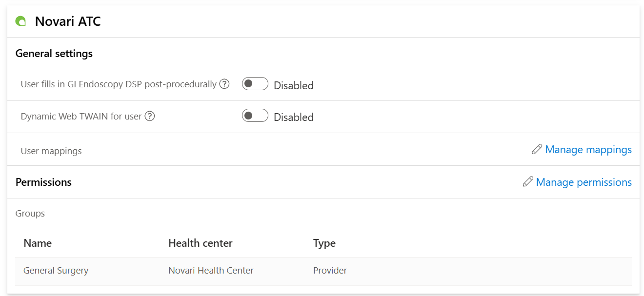Click the pencil icon beside Manage mappings
Viewport: 644px width, 296px height.
pyautogui.click(x=536, y=149)
